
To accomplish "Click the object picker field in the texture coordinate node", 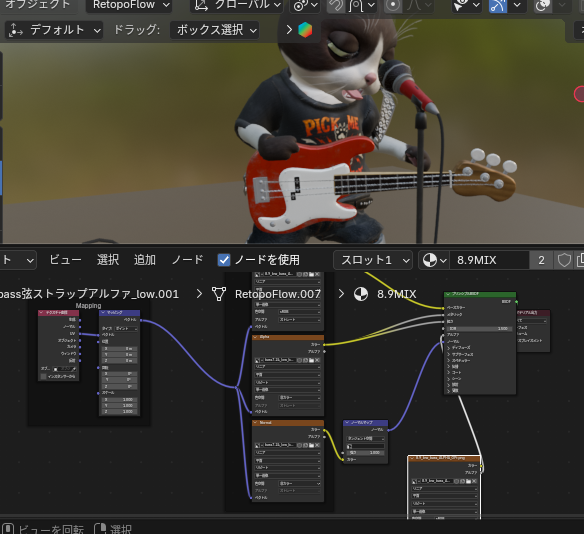I will 64,369.
